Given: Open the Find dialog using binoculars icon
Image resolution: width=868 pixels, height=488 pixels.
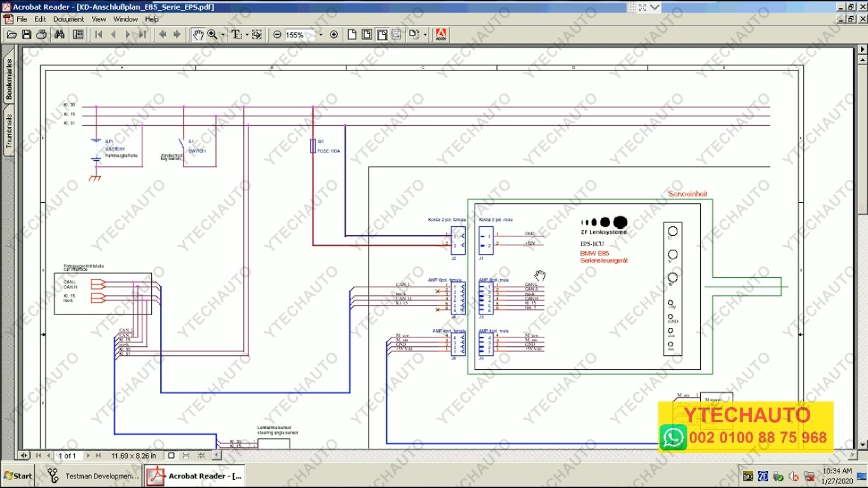Looking at the screenshot, I should click(x=59, y=34).
